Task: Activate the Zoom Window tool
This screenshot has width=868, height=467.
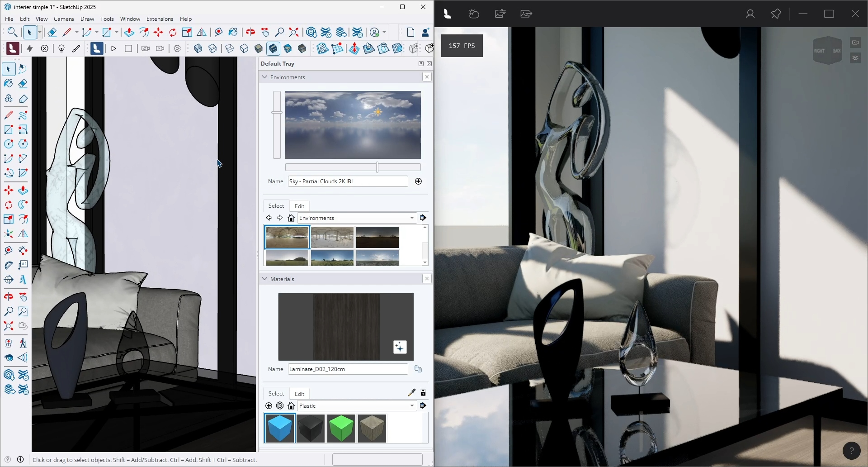Action: pos(23,311)
